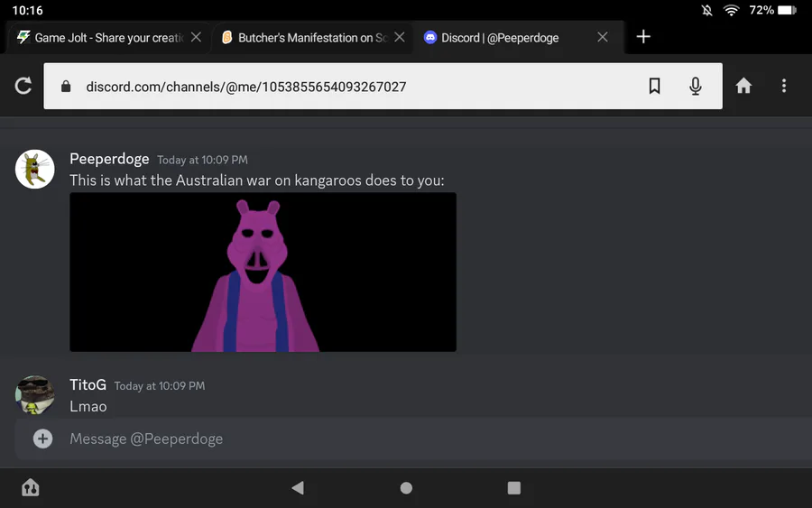Image resolution: width=812 pixels, height=508 pixels.
Task: Close the Game Jolt tab
Action: 196,37
